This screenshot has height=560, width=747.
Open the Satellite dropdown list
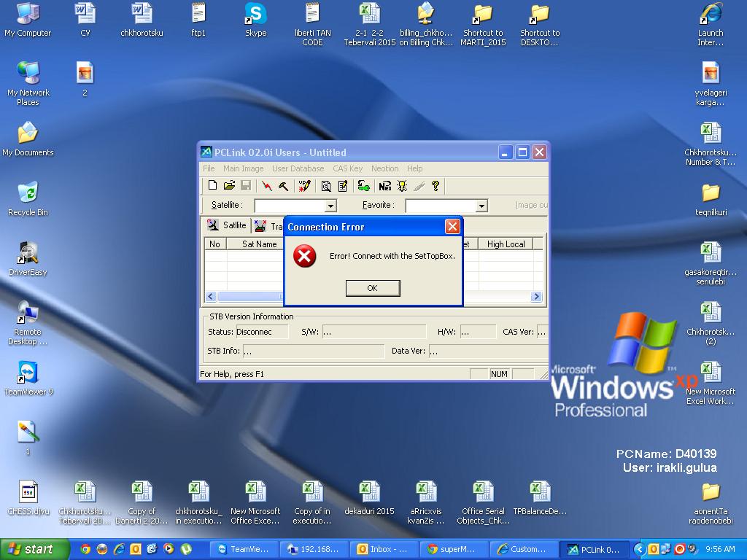click(x=330, y=206)
